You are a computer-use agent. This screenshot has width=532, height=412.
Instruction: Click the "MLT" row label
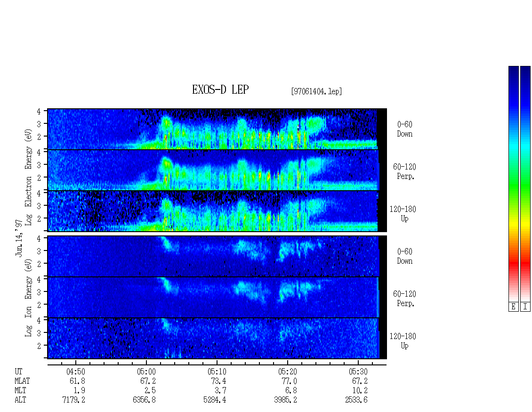(20, 391)
